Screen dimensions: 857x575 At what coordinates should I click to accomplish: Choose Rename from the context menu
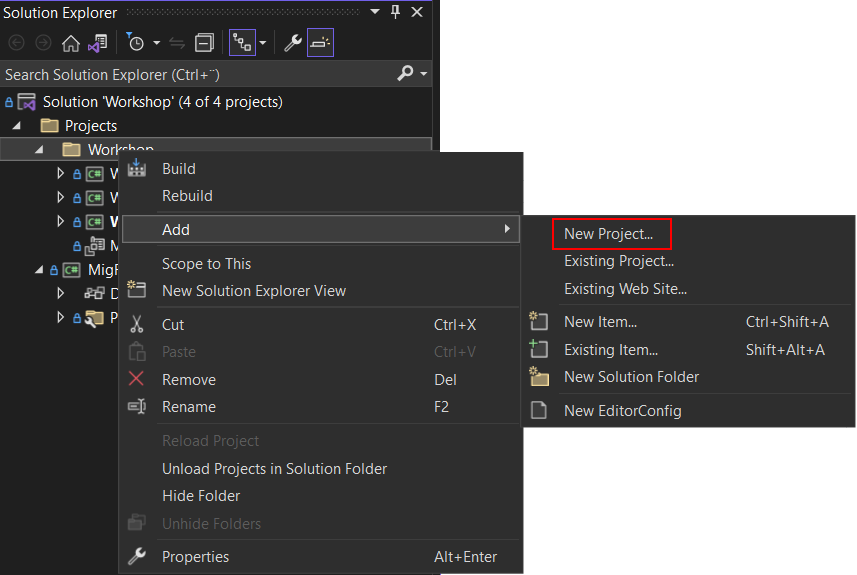[320, 407]
